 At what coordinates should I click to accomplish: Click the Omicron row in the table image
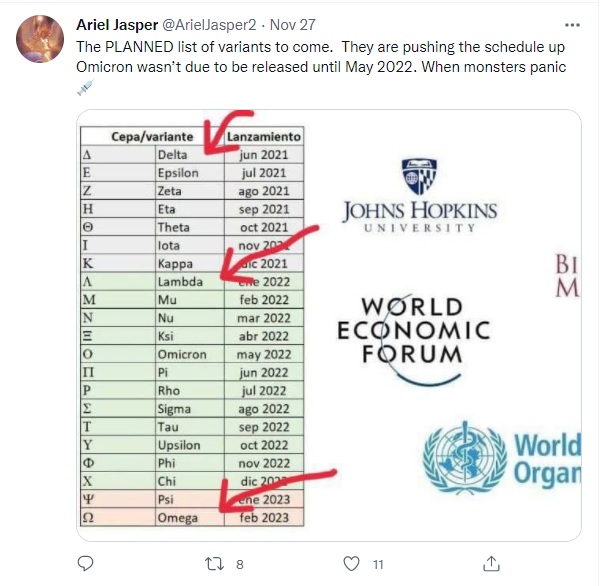(190, 354)
